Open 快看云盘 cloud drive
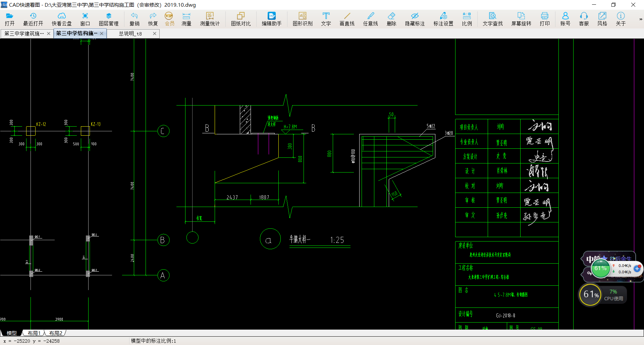The height and width of the screenshot is (345, 644). pyautogui.click(x=62, y=19)
